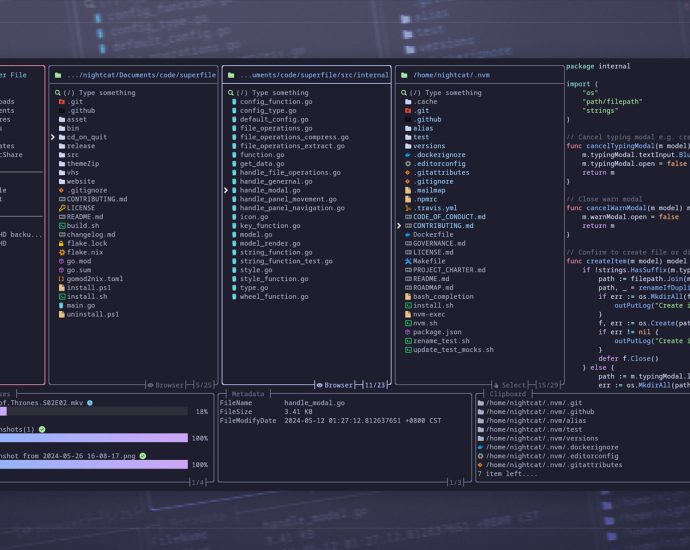Click the folder icon in superfile path header
Viewport: 690px width, 550px height.
click(58, 75)
